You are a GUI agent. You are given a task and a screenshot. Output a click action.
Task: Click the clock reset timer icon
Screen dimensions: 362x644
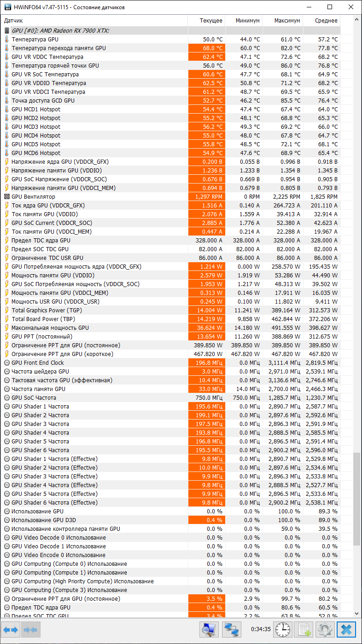(283, 629)
